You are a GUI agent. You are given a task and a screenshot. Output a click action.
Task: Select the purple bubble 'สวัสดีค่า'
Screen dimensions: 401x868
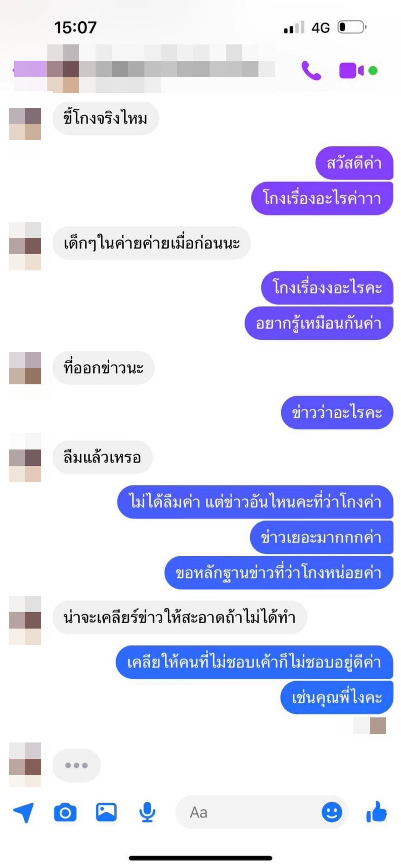click(354, 163)
